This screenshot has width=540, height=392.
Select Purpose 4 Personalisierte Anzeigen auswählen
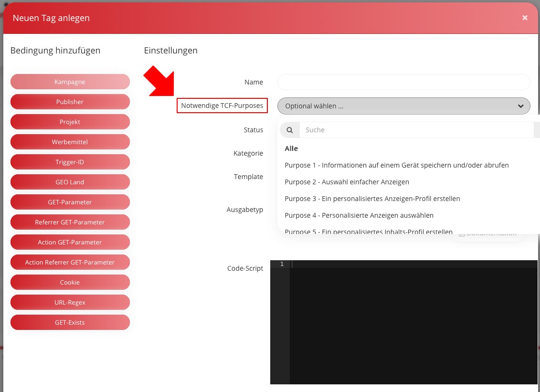click(x=359, y=215)
